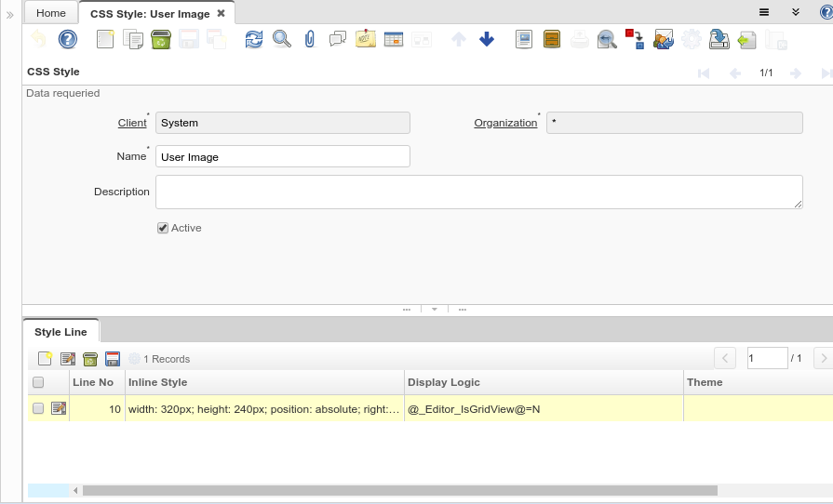Refresh the record with blue arrows icon

coord(254,39)
